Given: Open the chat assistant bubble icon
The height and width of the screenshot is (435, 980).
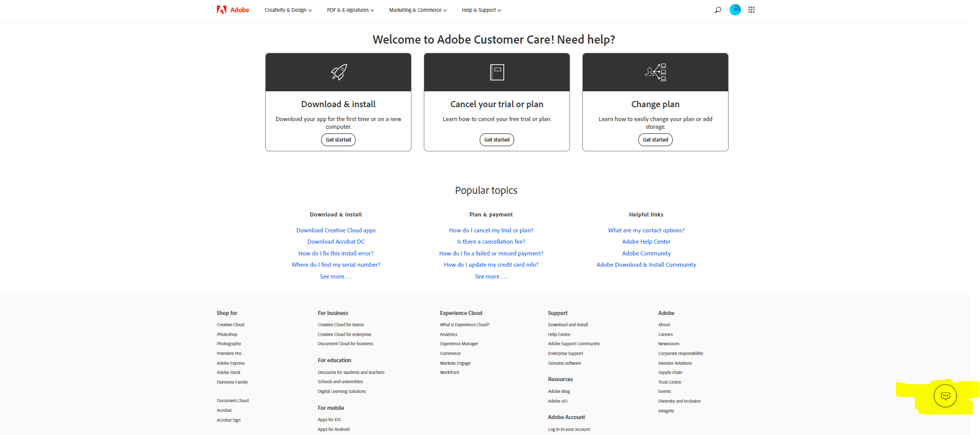Looking at the screenshot, I should coord(945,396).
